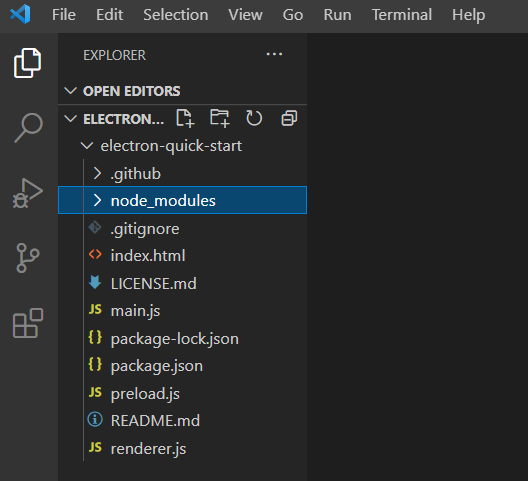This screenshot has height=481, width=528.
Task: Click the braces icon beside package.json
Action: click(95, 364)
